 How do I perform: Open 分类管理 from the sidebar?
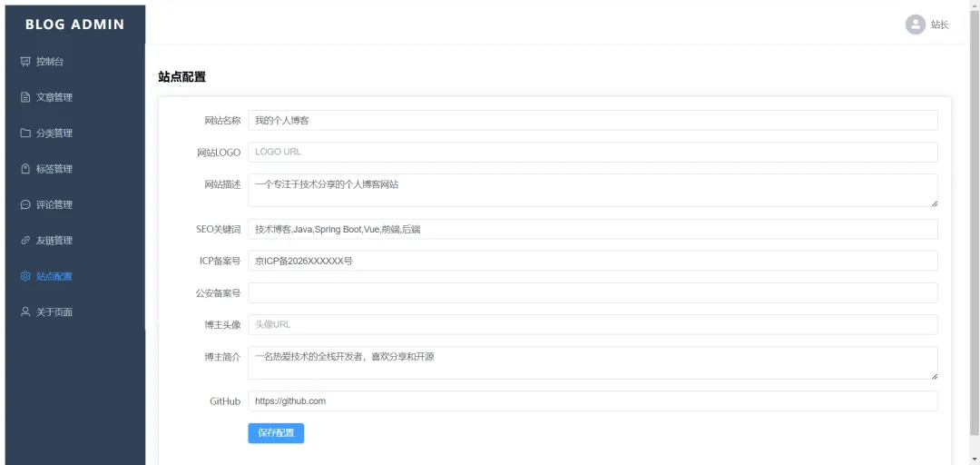tap(75, 133)
